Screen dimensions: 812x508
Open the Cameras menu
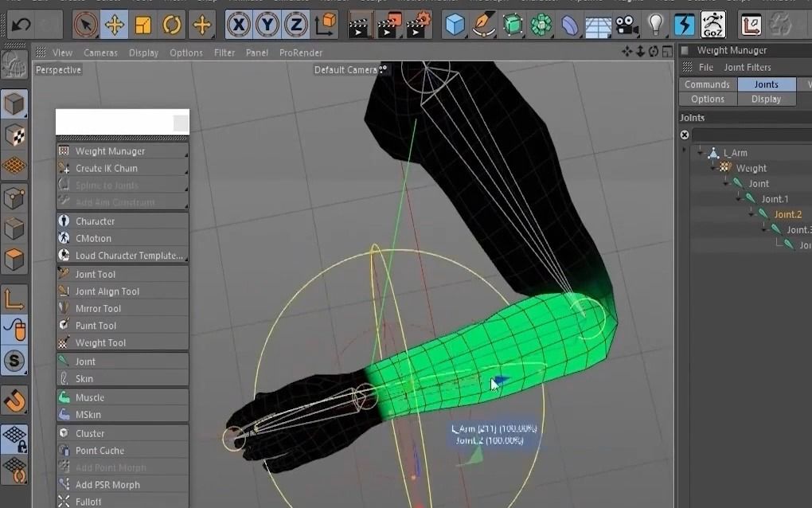[102, 52]
